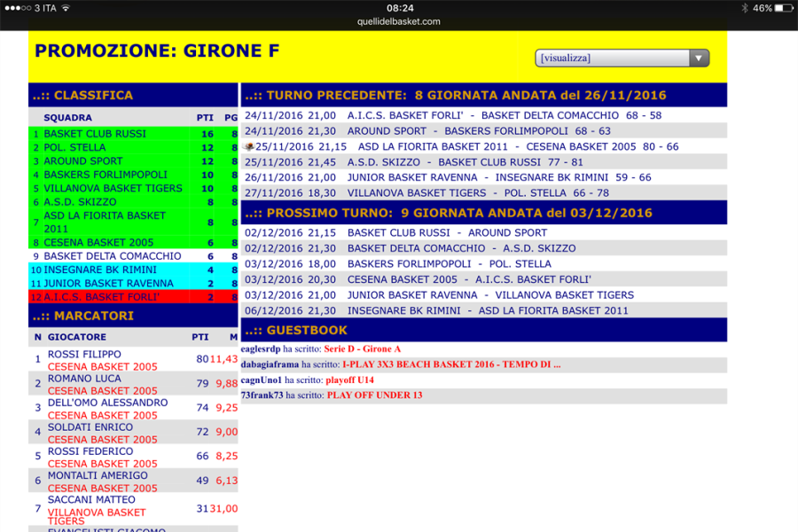
Task: Tap the Bluetooth status icon
Action: pyautogui.click(x=745, y=8)
